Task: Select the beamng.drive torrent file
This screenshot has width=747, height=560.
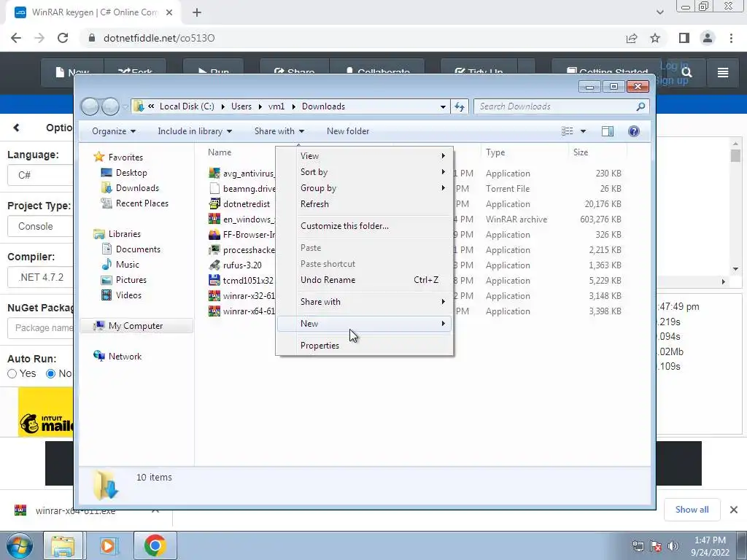Action: tap(241, 189)
